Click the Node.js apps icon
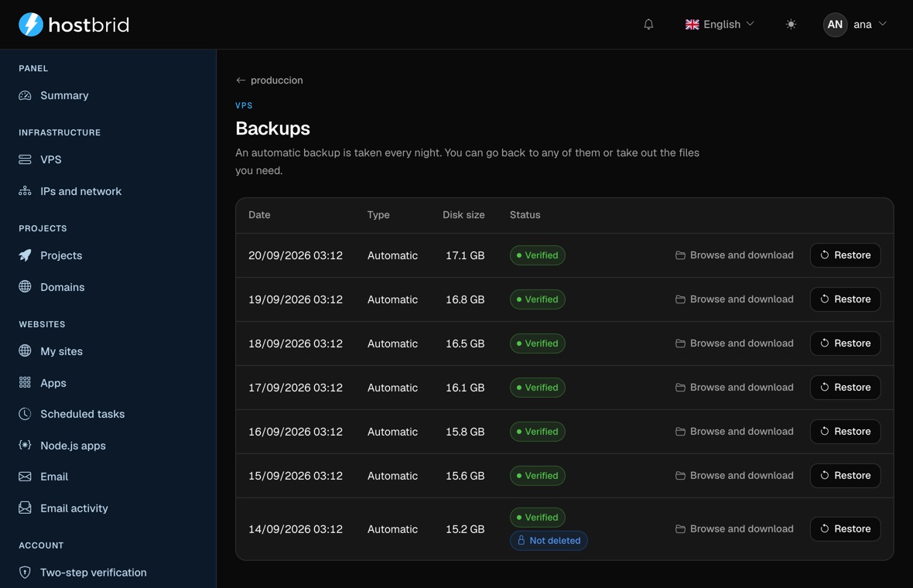913x588 pixels. (x=25, y=446)
